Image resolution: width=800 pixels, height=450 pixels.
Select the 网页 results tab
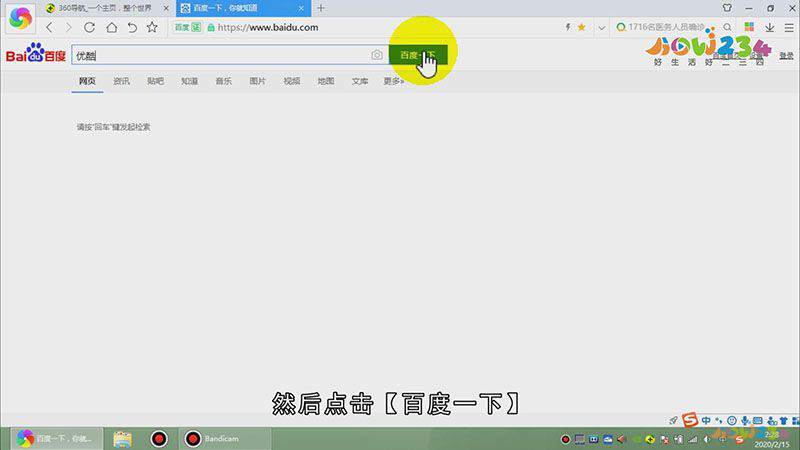(87, 81)
